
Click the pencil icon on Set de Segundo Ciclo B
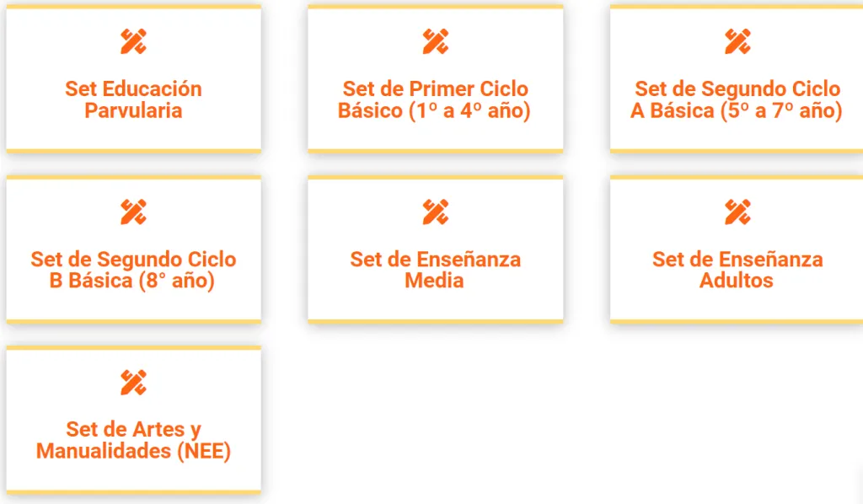[133, 212]
